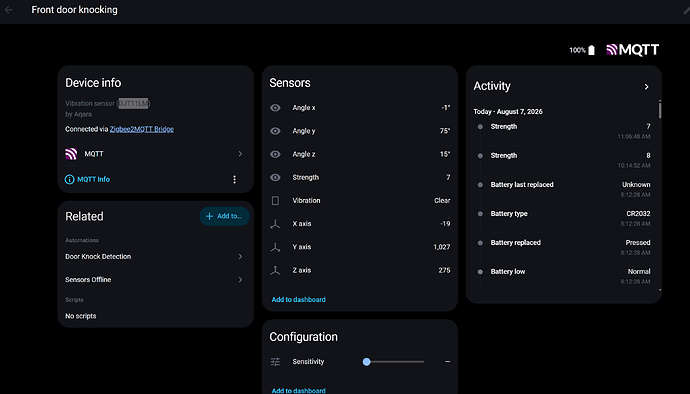Click the MQTT label in Device info
The image size is (690, 394).
click(94, 154)
